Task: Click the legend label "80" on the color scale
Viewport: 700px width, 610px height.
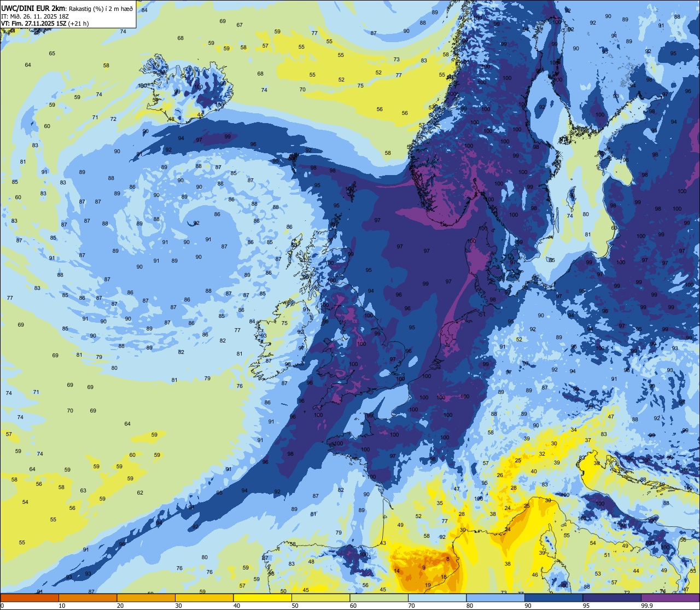Action: click(x=470, y=606)
